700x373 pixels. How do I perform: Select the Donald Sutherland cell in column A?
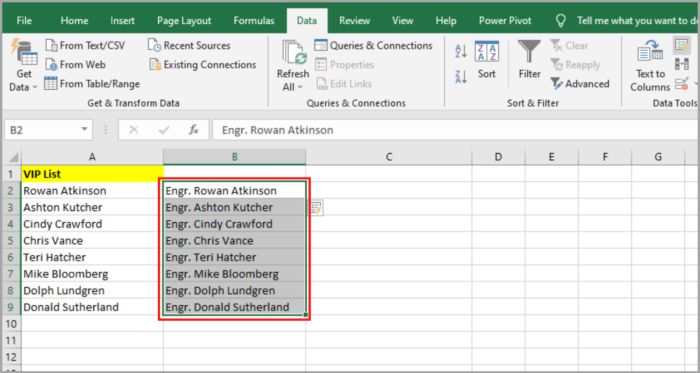click(x=92, y=307)
